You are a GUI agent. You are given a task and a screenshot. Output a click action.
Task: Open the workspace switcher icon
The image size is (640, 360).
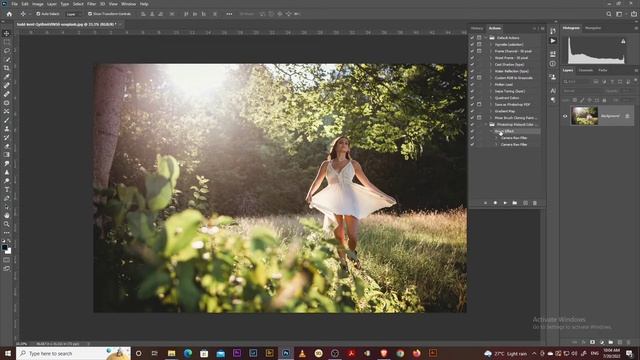point(619,14)
